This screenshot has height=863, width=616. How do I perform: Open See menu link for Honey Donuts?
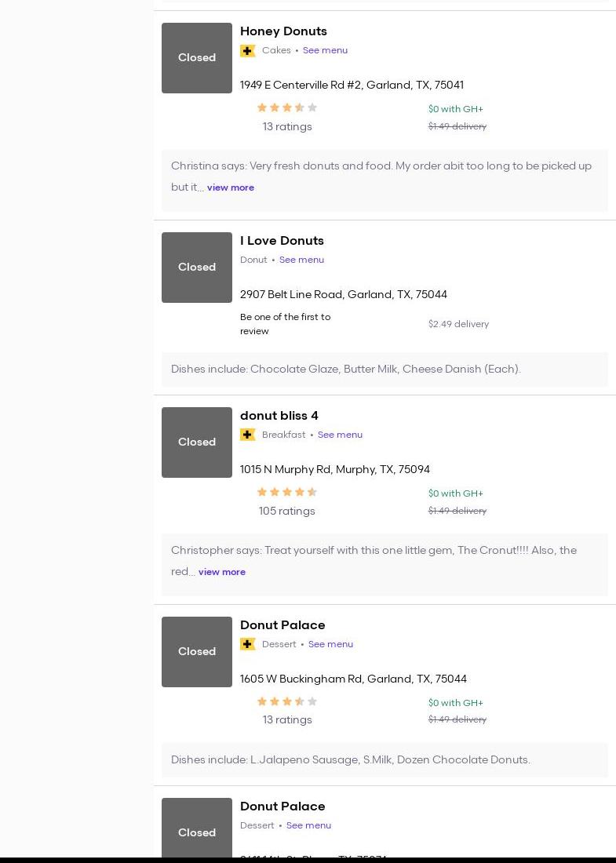coord(325,50)
